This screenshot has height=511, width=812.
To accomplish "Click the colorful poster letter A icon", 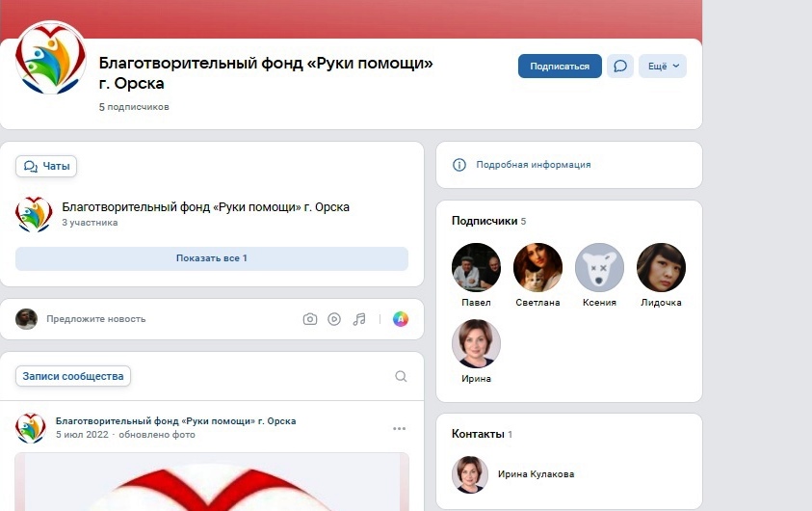I will pos(401,319).
